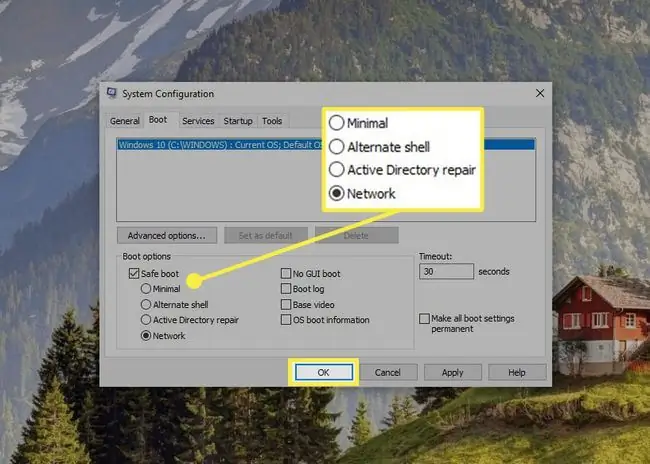The height and width of the screenshot is (464, 650).
Task: Open the Tools tab
Action: (272, 121)
